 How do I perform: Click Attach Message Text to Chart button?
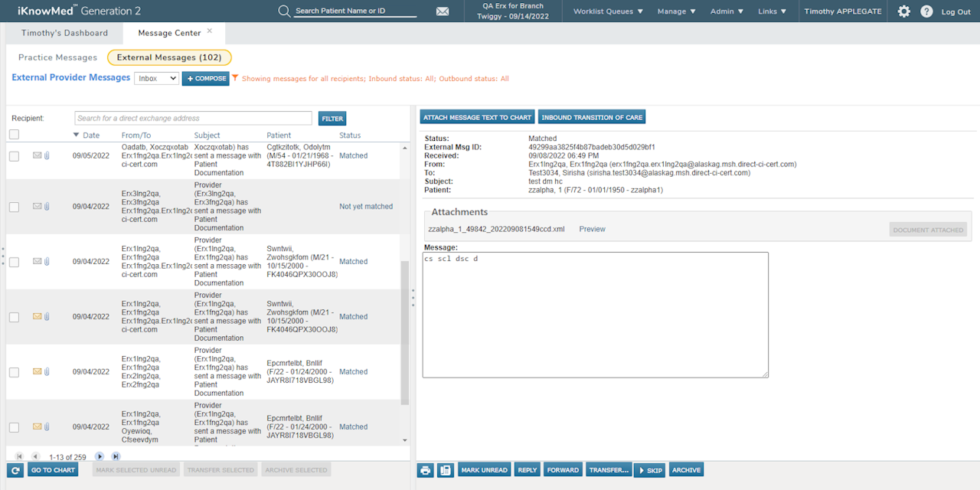pos(477,117)
